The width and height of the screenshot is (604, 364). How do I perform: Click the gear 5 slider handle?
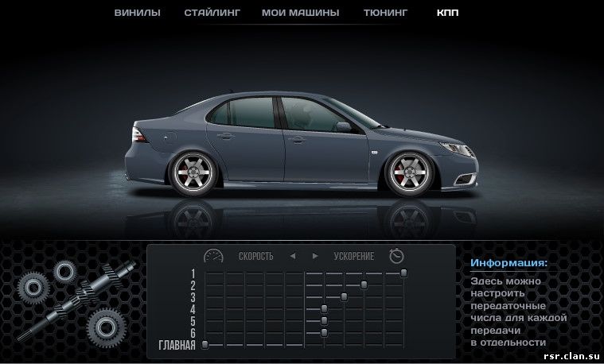pos(324,320)
